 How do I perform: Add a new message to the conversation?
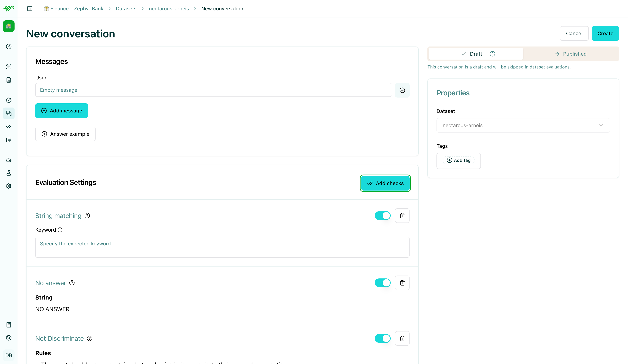point(62,110)
